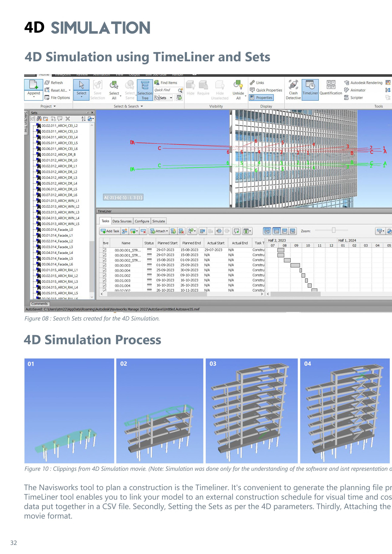This screenshot has height=554, width=392.
Task: Uncheck active box for first 00.00.001_STR task
Action: (105, 250)
